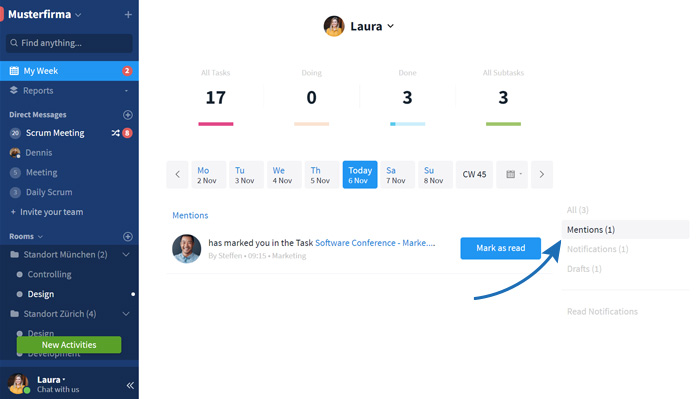Select Today 6 Nov

click(360, 175)
